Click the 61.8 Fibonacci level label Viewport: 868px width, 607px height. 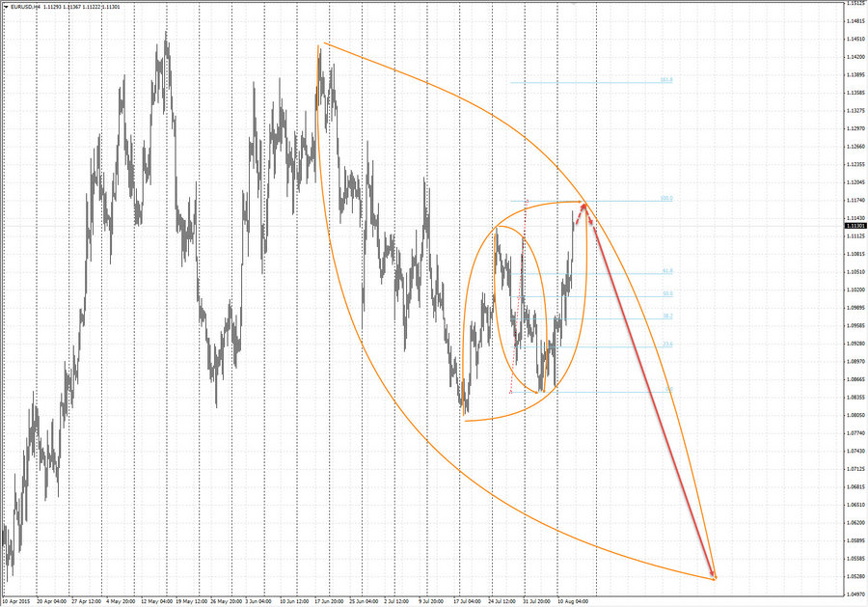click(667, 271)
